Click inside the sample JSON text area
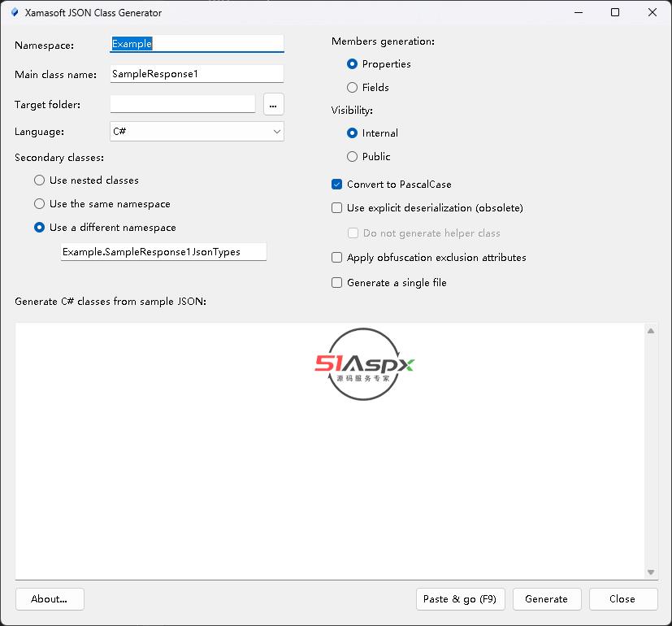 (330, 451)
